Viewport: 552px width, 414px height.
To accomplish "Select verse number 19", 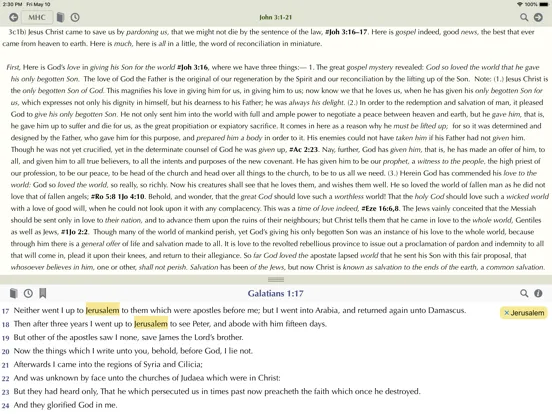I will (x=5, y=338).
